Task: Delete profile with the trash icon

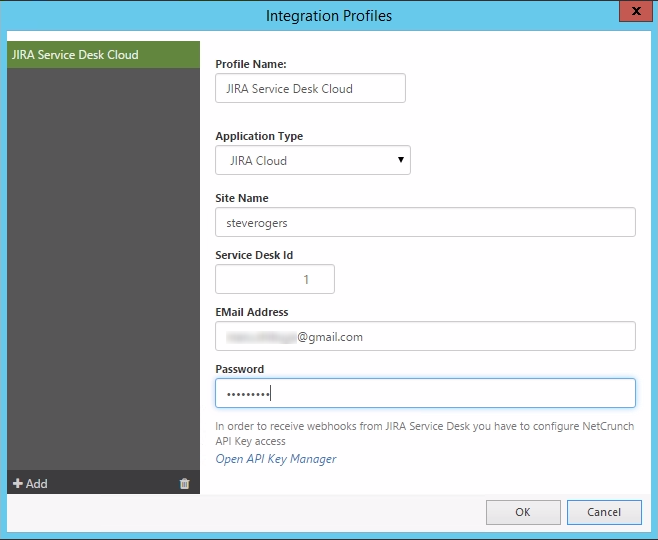Action: tap(184, 483)
